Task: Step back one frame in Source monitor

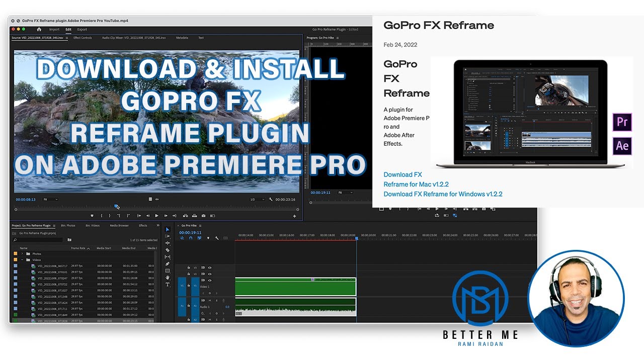Action: [x=147, y=216]
